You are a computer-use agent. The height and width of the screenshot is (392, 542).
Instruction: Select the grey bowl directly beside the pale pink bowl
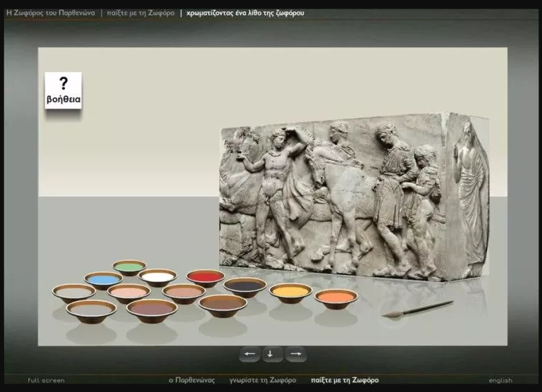tap(74, 293)
